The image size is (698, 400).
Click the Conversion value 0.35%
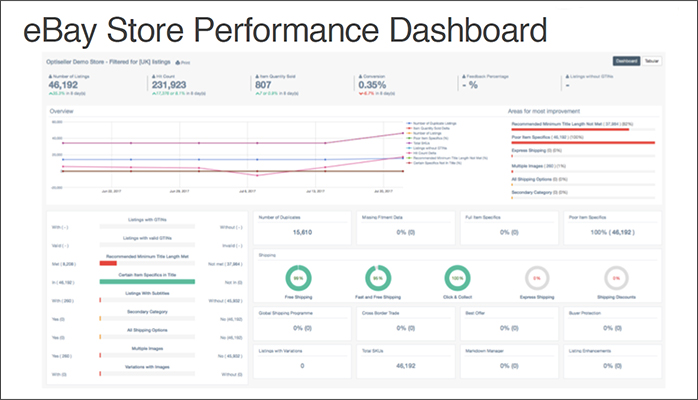point(372,85)
